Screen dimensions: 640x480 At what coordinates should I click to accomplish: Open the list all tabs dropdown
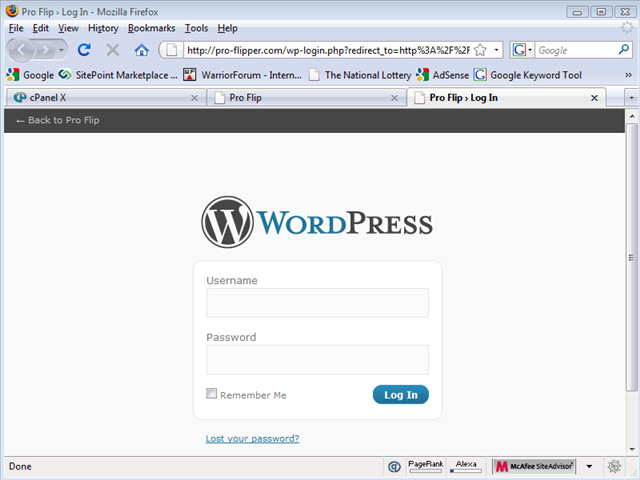631,98
